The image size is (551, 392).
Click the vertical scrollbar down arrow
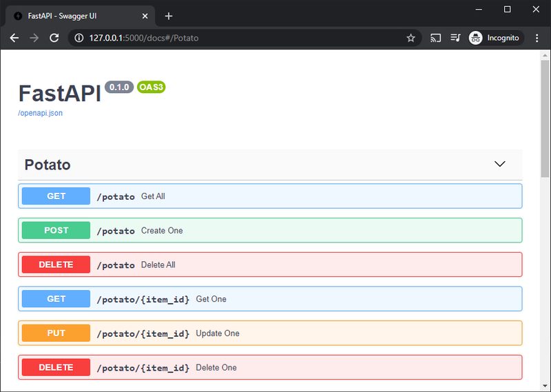[x=545, y=386]
